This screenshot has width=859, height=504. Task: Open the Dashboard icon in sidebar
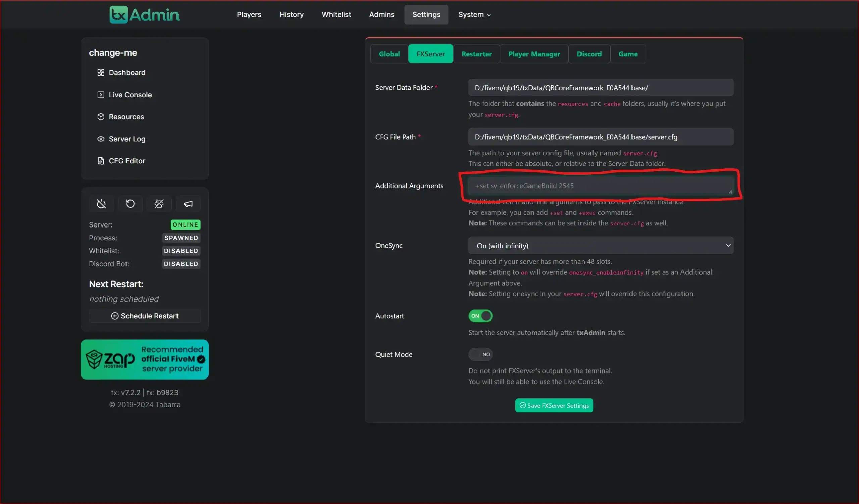(x=101, y=72)
